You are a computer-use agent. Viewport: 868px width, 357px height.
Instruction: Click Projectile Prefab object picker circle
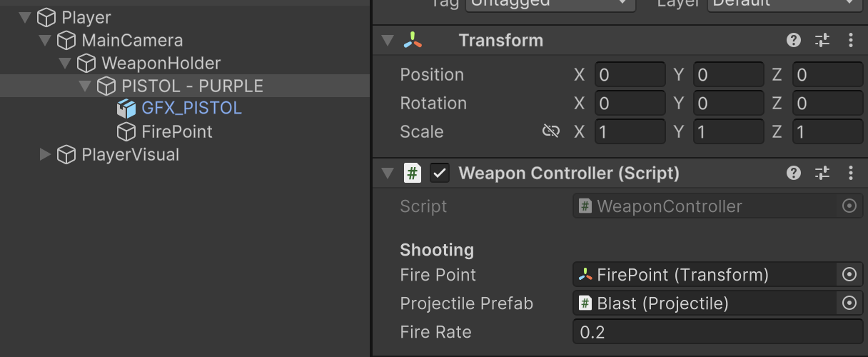[849, 303]
